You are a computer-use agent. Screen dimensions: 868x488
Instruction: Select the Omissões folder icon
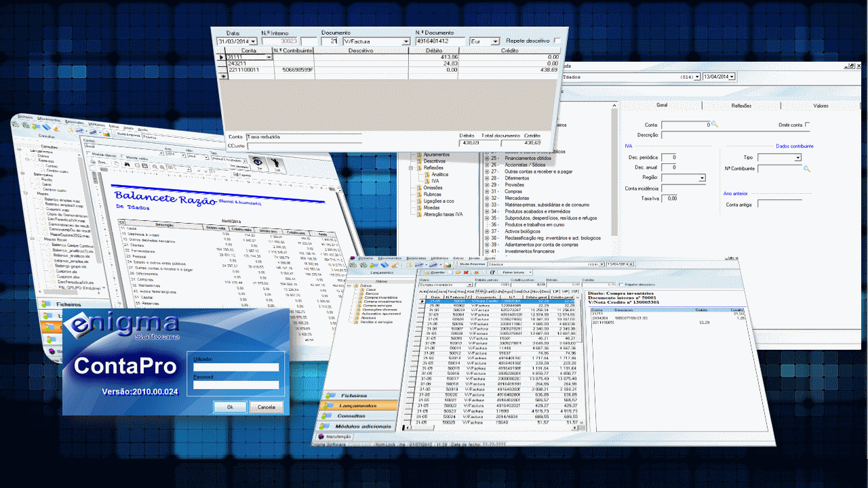pyautogui.click(x=418, y=188)
